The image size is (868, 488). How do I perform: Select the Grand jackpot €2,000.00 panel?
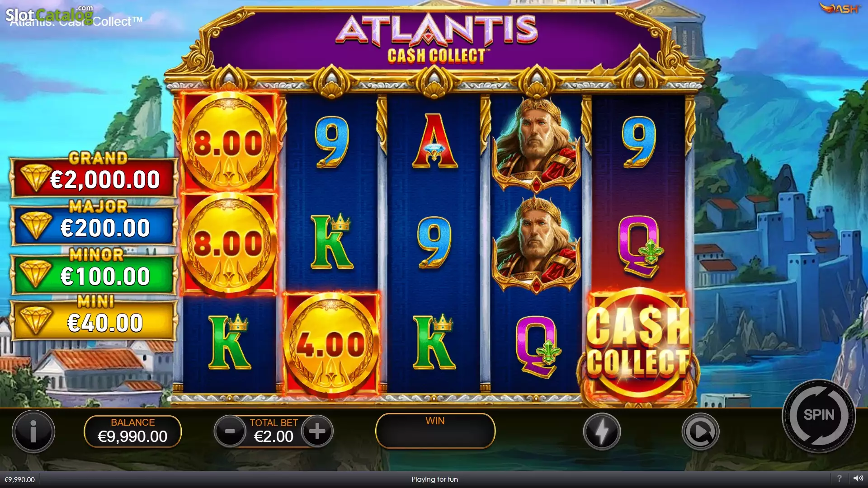pos(94,177)
